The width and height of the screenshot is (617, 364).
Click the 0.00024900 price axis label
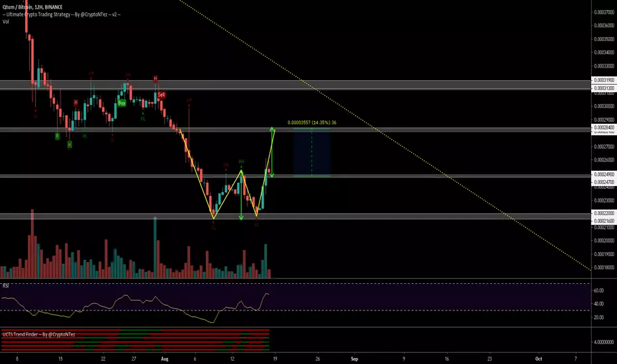click(604, 174)
